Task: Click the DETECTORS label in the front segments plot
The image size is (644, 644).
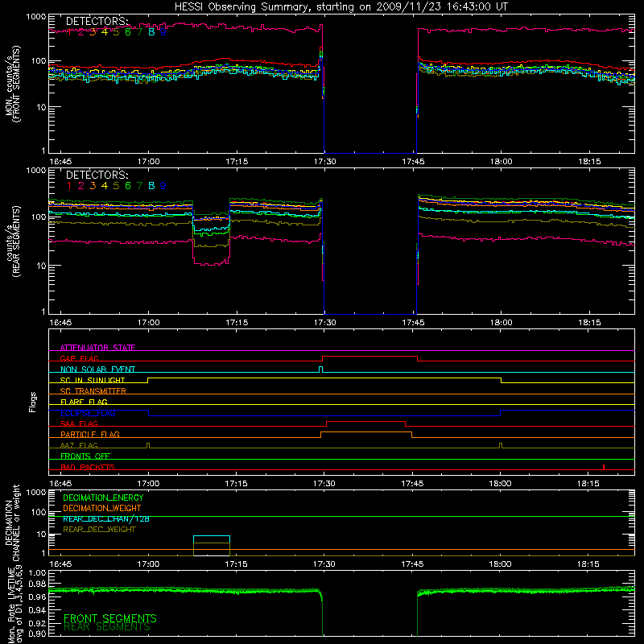Action: point(97,22)
